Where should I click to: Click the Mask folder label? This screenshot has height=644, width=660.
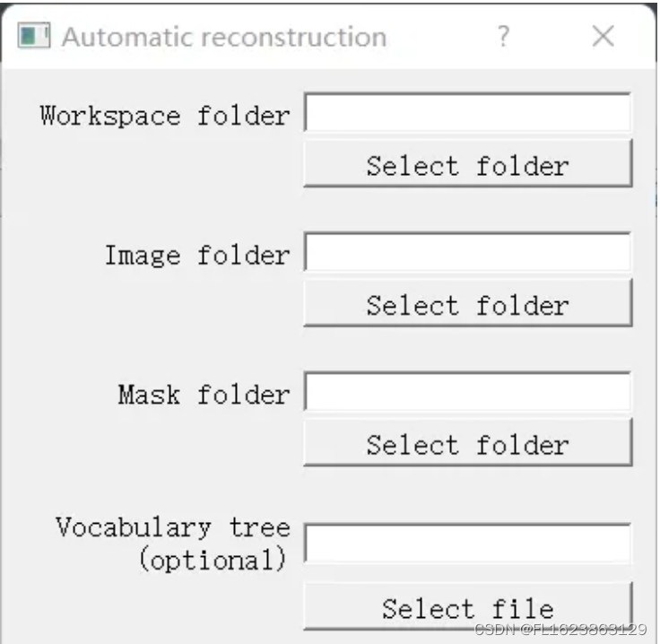pos(204,395)
